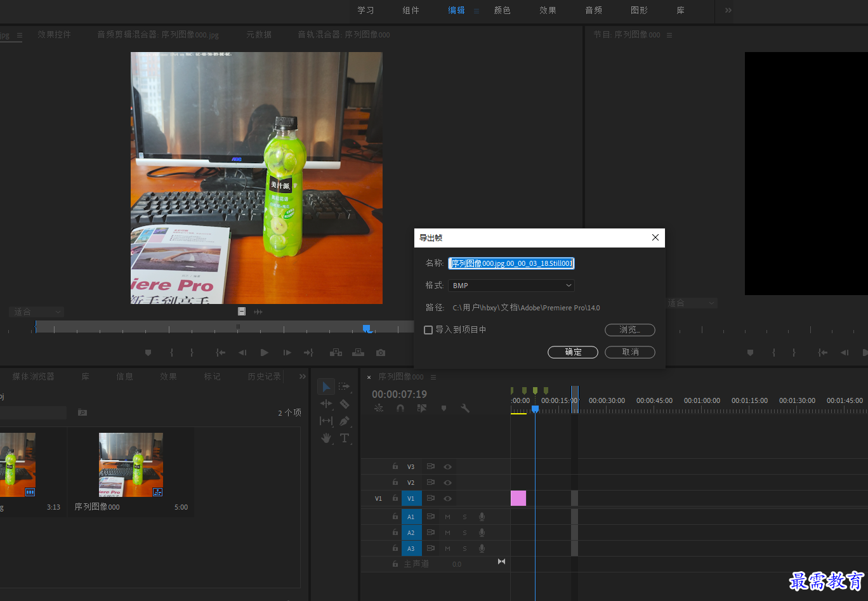The height and width of the screenshot is (601, 868).
Task: Mute audio track A1
Action: click(x=447, y=517)
